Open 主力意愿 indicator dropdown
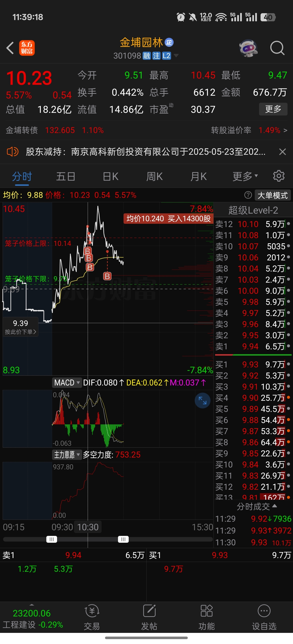This screenshot has height=644, width=293. (67, 455)
